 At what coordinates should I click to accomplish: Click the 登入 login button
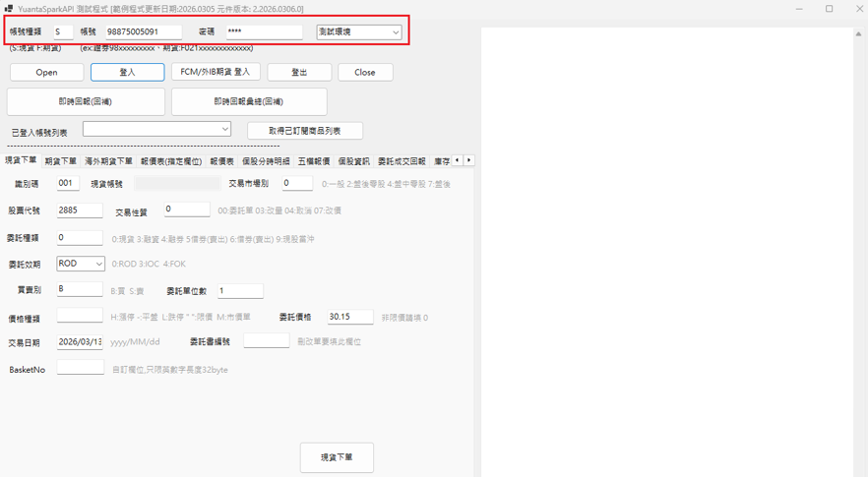tap(127, 73)
